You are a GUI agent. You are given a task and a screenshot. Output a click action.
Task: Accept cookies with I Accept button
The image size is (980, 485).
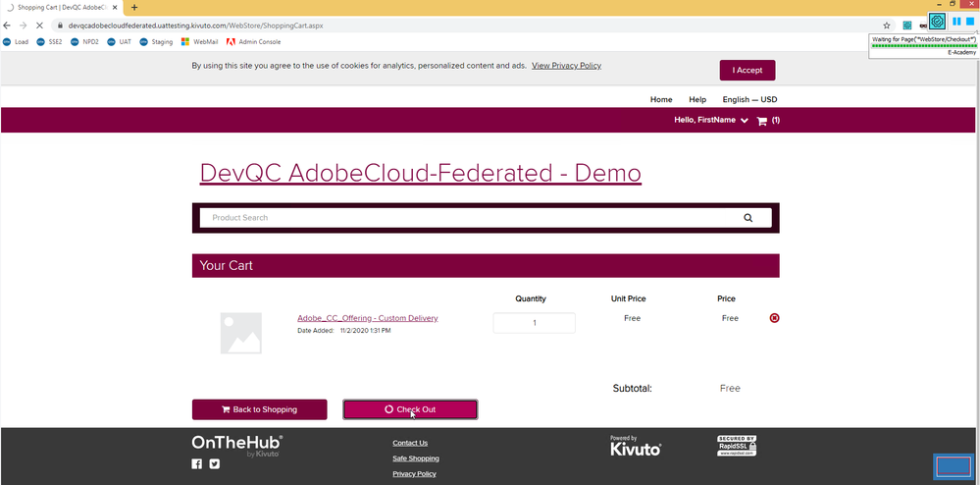(x=747, y=70)
